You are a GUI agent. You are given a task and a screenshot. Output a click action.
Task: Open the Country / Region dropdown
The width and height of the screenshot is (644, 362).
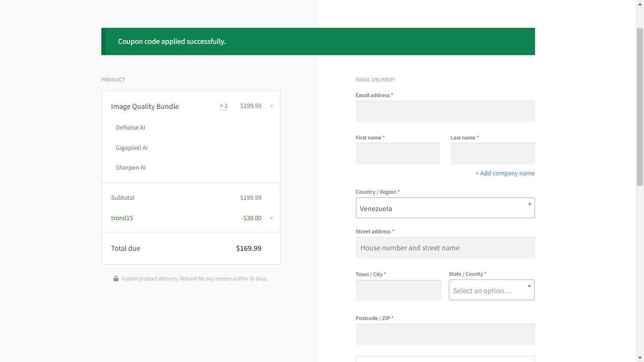pos(445,208)
